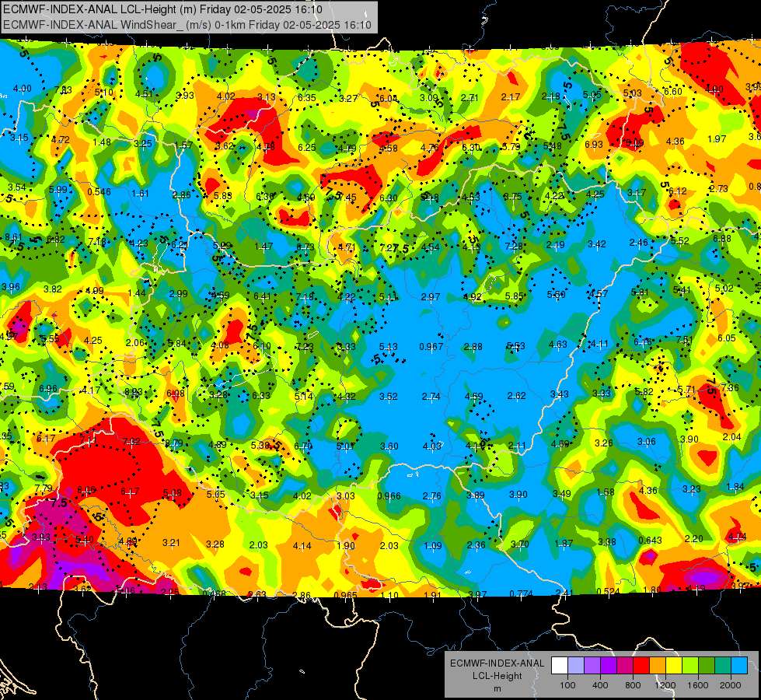The width and height of the screenshot is (761, 700).
Task: Click the wind shear value '2.88'
Action: point(473,347)
